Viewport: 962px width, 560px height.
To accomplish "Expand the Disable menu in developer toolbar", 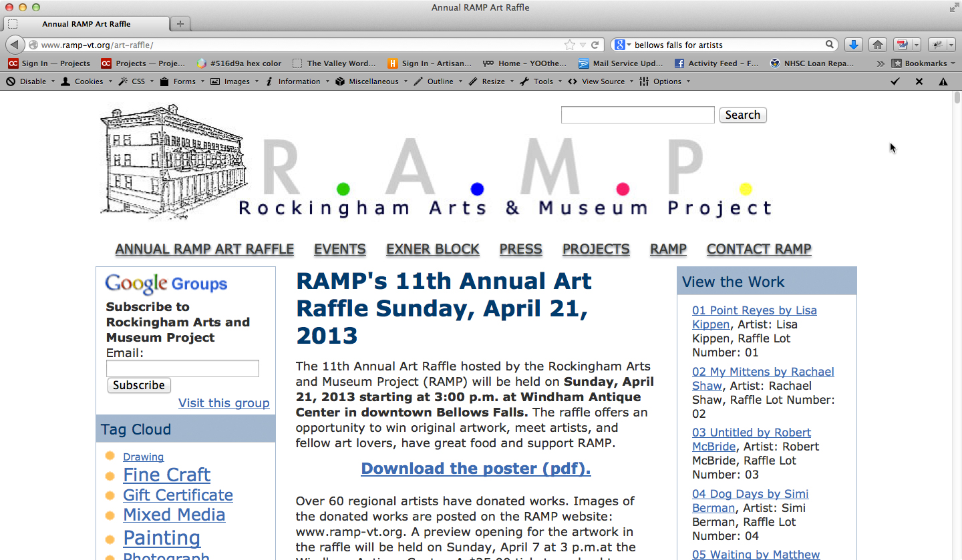I will tap(29, 81).
